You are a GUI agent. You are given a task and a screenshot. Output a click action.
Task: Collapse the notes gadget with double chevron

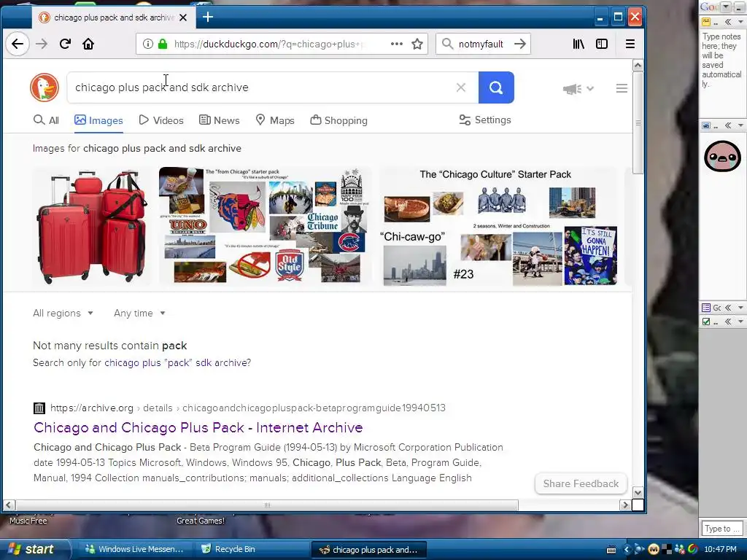coord(728,22)
